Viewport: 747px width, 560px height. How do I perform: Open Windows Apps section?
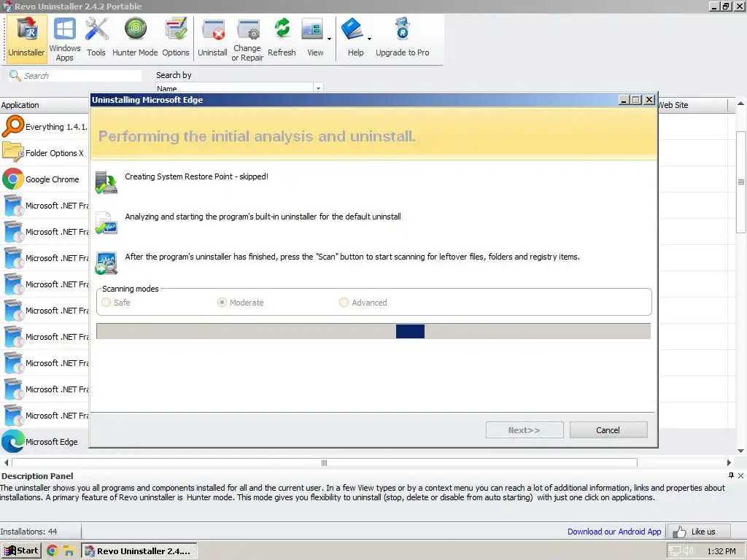pyautogui.click(x=64, y=38)
